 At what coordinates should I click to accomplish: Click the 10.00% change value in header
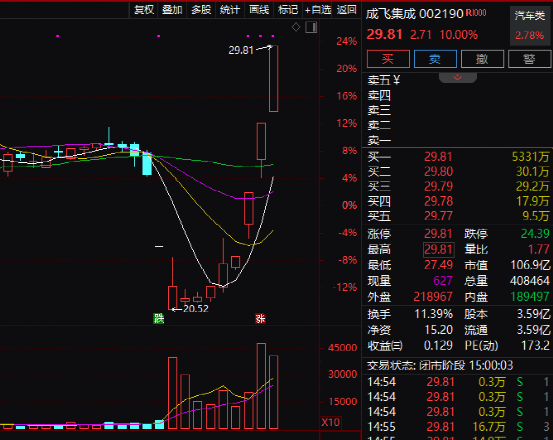(458, 35)
